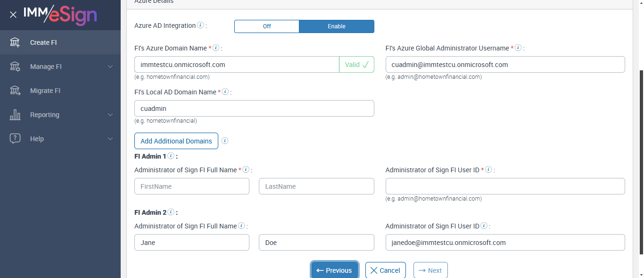The image size is (644, 278).
Task: Click info icon beside FI's Local AD Domain Name
Action: (x=225, y=92)
